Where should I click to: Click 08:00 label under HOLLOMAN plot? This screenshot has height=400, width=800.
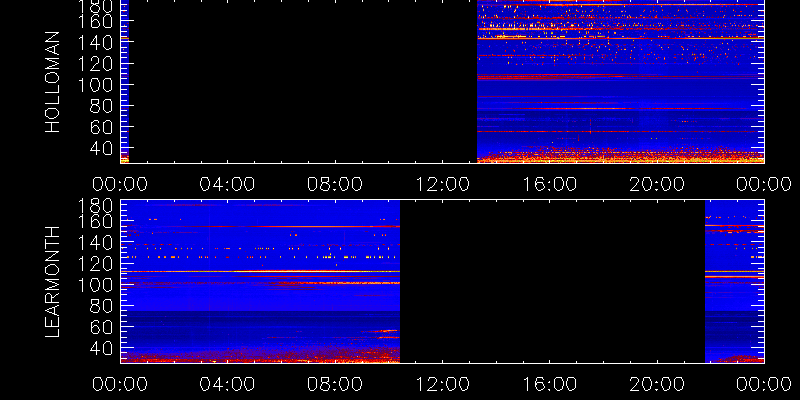[335, 184]
